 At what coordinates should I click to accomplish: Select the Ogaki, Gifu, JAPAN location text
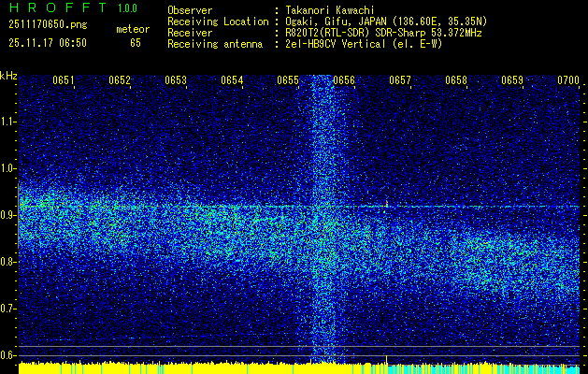click(386, 22)
